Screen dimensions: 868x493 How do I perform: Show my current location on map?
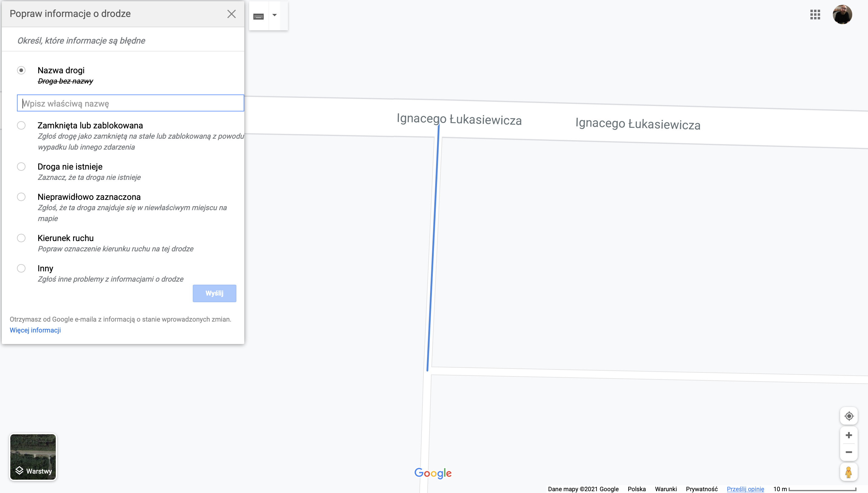tap(848, 416)
